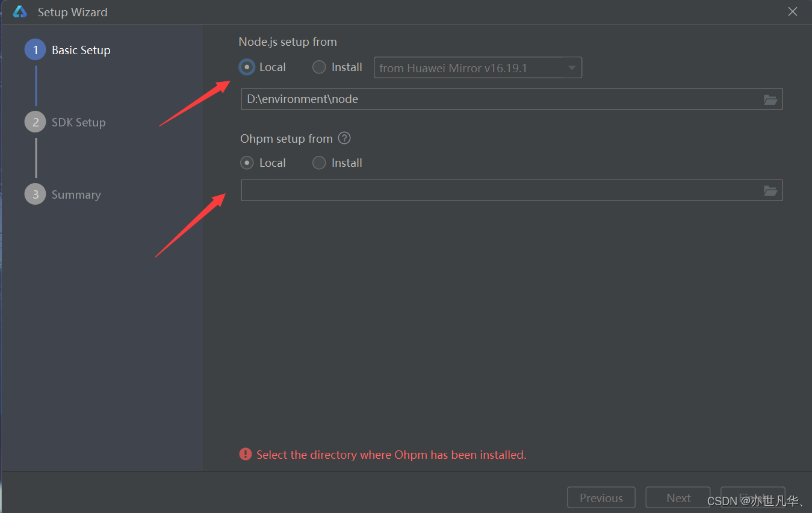Image resolution: width=812 pixels, height=513 pixels.
Task: Click the step 2 circle
Action: (35, 122)
